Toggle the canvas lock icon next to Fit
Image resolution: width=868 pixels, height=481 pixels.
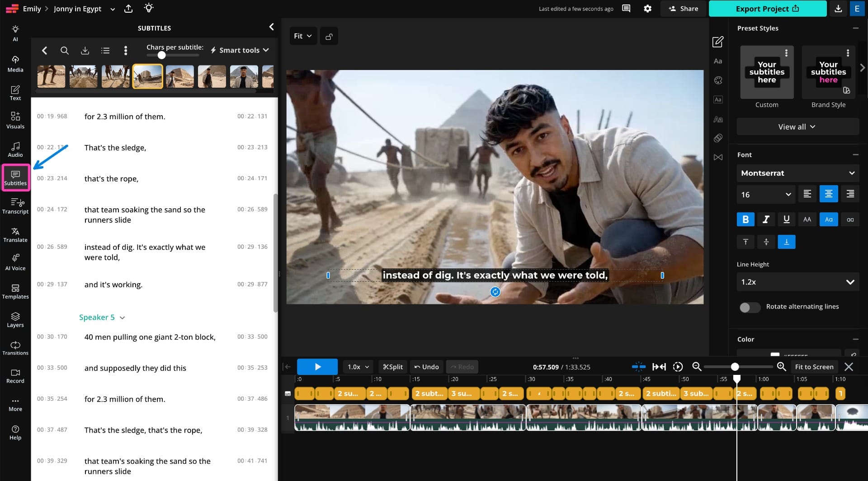(x=329, y=36)
